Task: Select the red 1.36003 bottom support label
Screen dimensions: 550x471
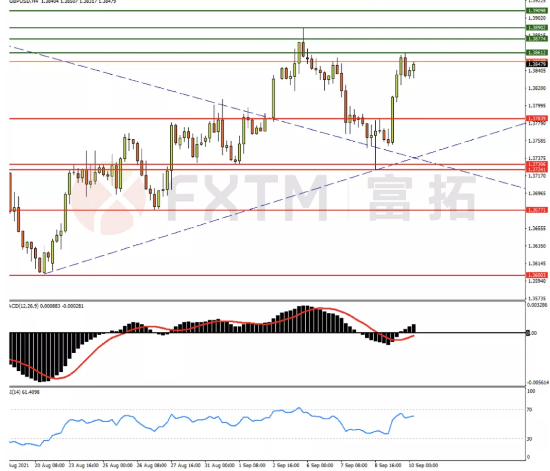Action: point(537,275)
